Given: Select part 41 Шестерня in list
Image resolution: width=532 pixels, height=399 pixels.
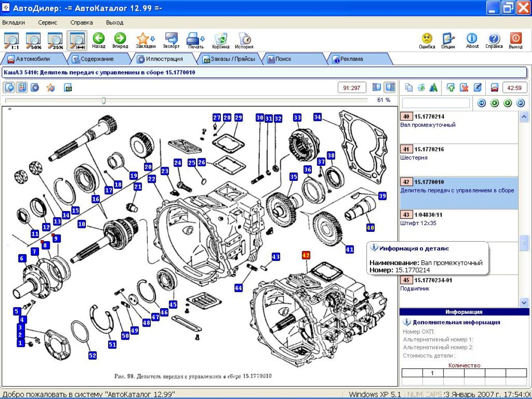Looking at the screenshot, I should (459, 160).
